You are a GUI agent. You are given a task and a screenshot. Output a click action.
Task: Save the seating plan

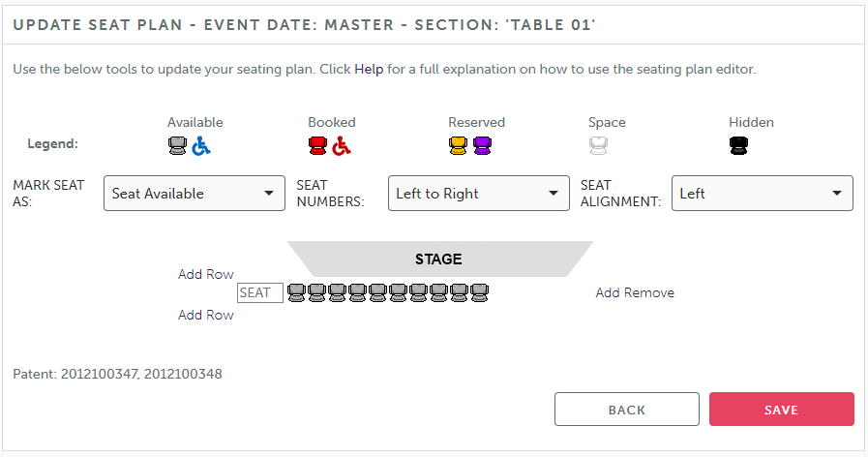pyautogui.click(x=782, y=410)
